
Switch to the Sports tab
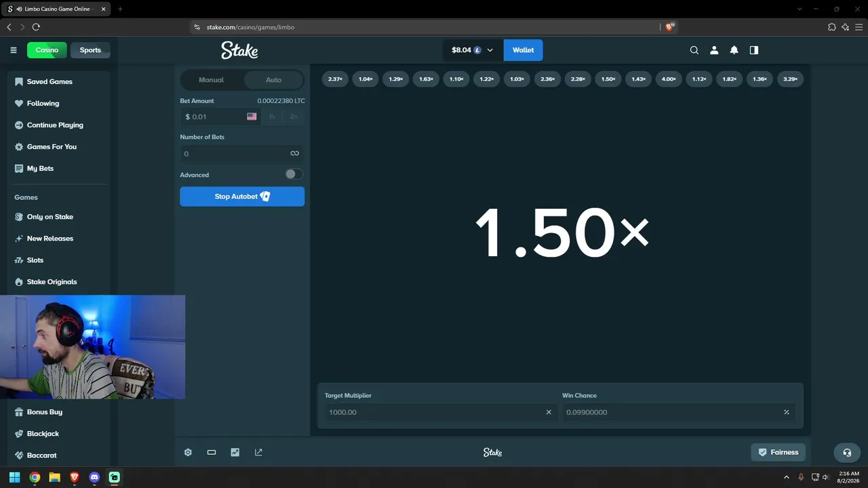pos(90,50)
